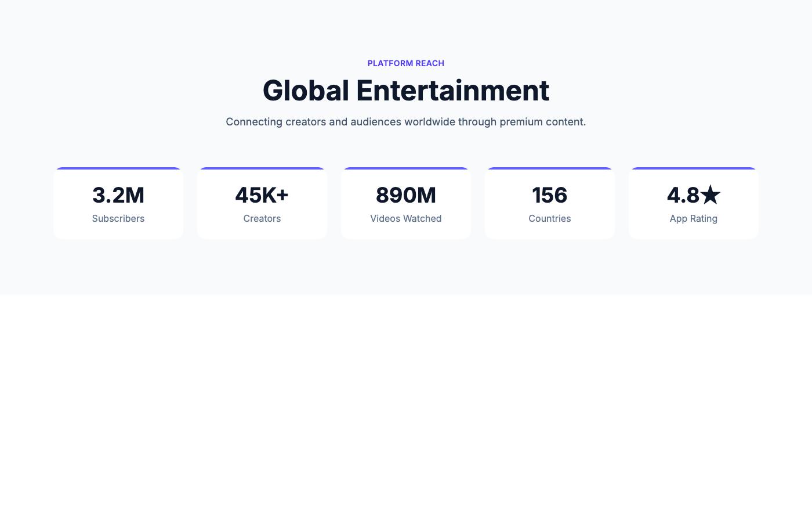The image size is (812, 508).
Task: Click the Global Entertainment heading
Action: [406, 91]
